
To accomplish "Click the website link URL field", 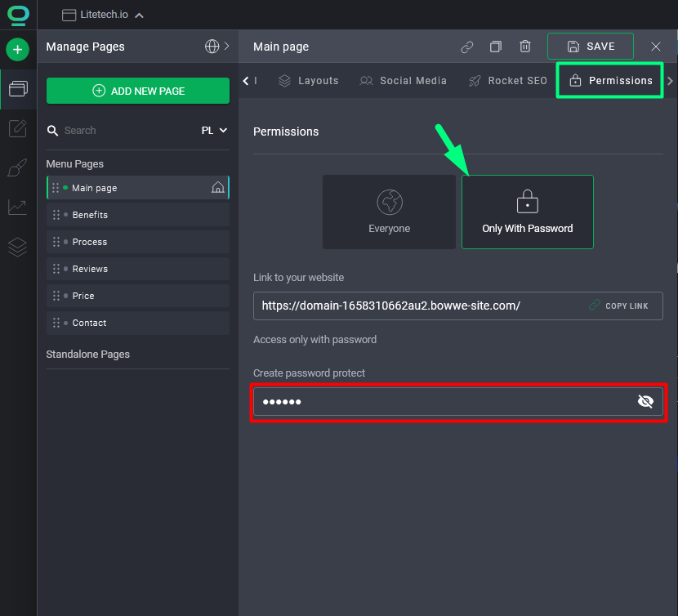I will click(458, 306).
